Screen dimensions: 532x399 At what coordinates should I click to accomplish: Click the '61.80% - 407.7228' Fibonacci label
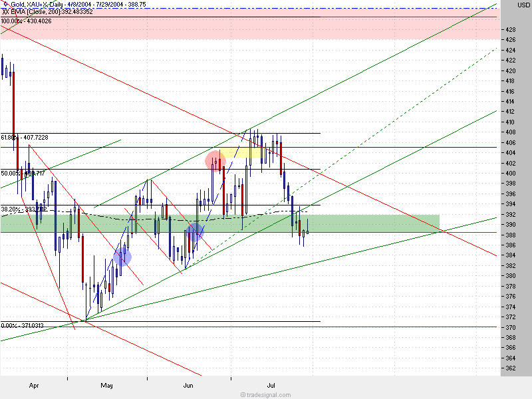tap(25, 138)
